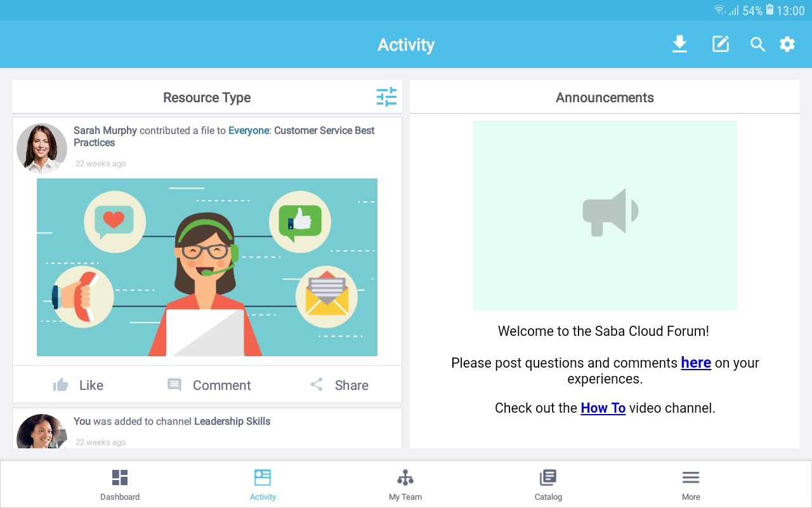
Task: Open search from the top toolbar
Action: point(757,44)
